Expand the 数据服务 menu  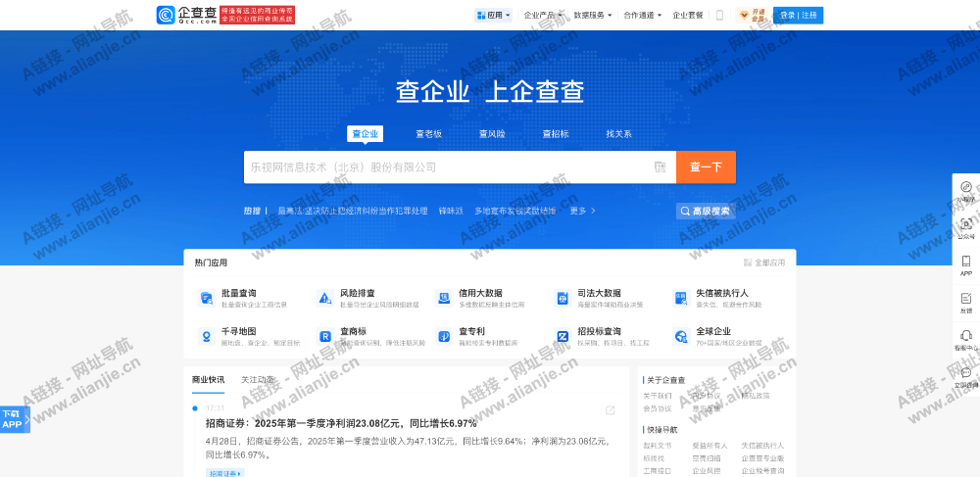click(x=593, y=15)
